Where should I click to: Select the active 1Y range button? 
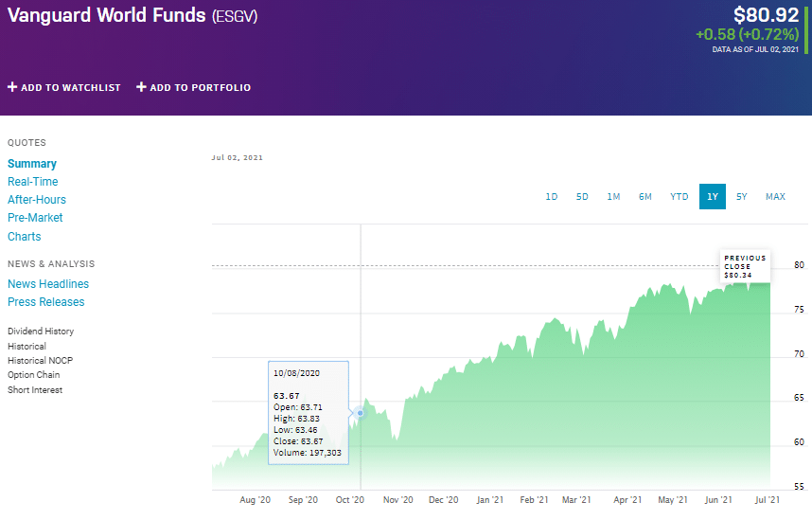pyautogui.click(x=713, y=196)
